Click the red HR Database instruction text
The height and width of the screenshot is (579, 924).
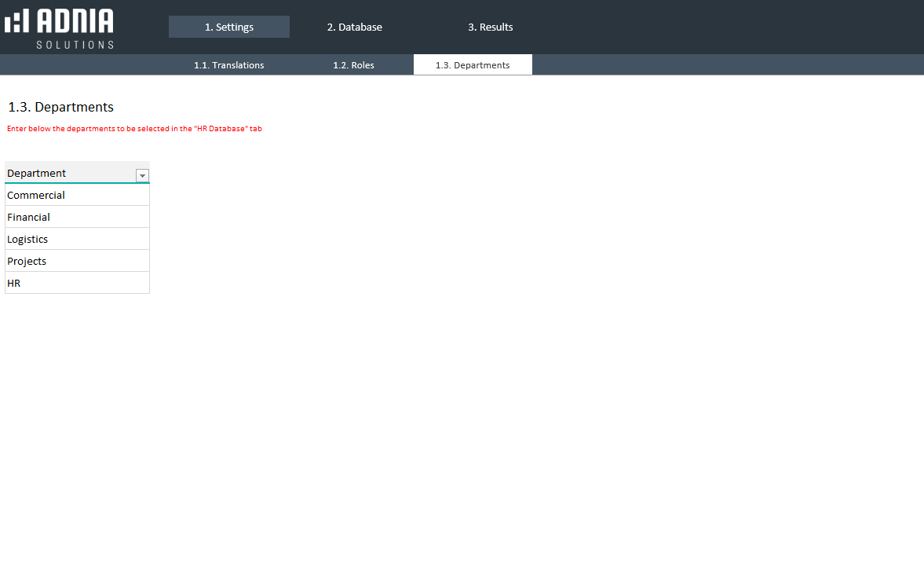(x=134, y=129)
